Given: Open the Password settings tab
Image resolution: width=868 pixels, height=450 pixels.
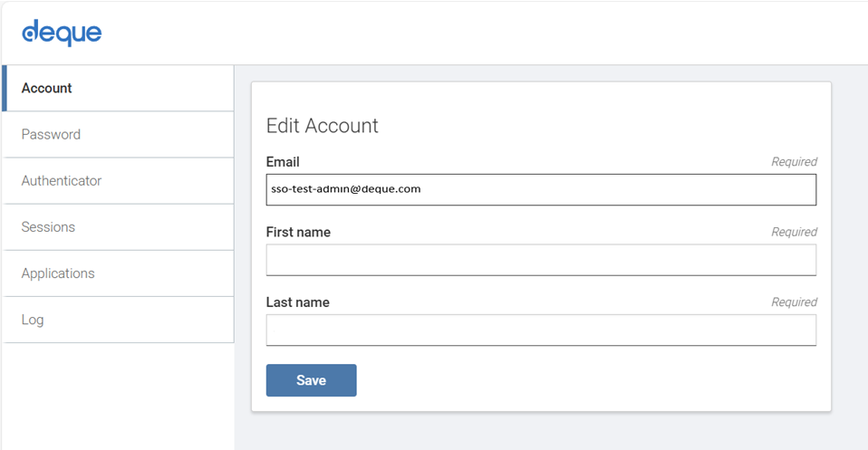Looking at the screenshot, I should pos(51,134).
